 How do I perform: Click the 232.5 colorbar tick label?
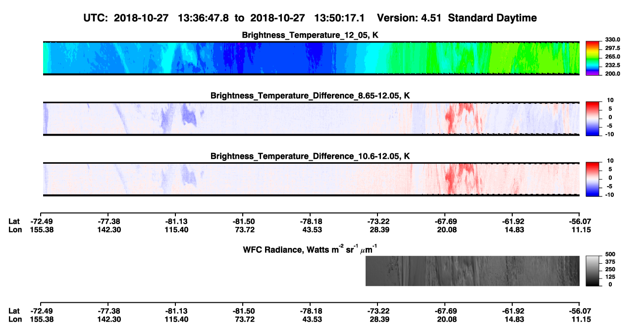pyautogui.click(x=613, y=65)
